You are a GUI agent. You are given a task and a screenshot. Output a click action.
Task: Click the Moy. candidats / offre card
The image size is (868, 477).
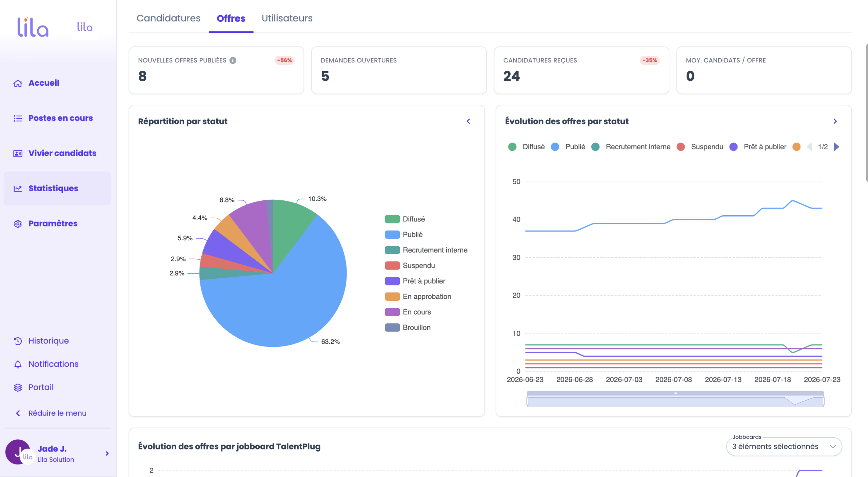coord(764,70)
